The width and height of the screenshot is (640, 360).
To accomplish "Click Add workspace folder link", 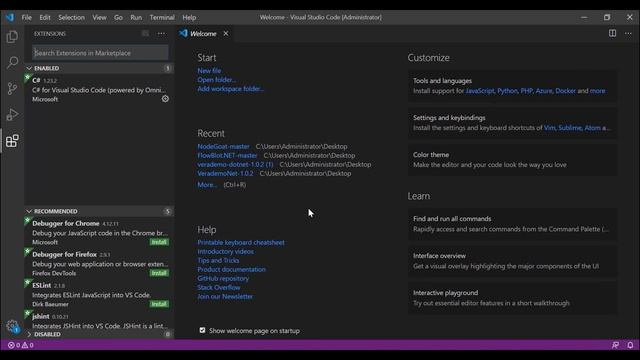I will point(231,89).
